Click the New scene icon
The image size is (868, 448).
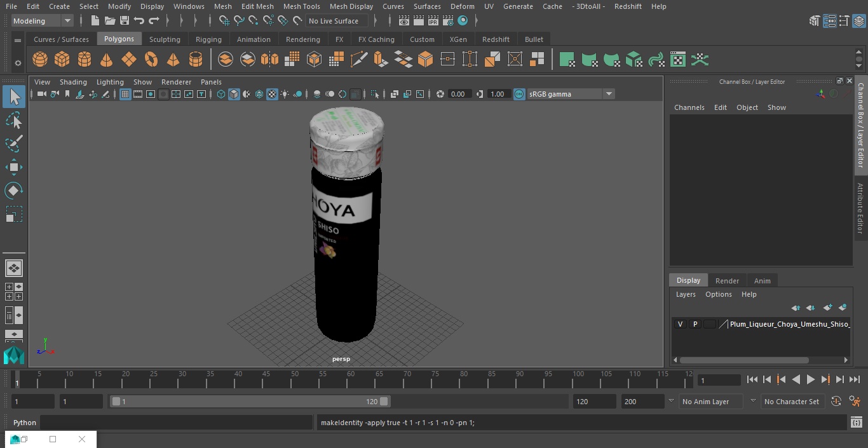[94, 21]
